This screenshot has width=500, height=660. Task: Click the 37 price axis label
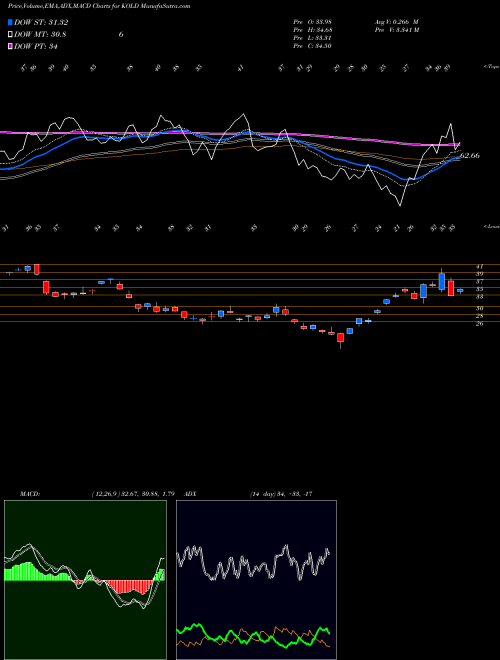click(x=479, y=282)
